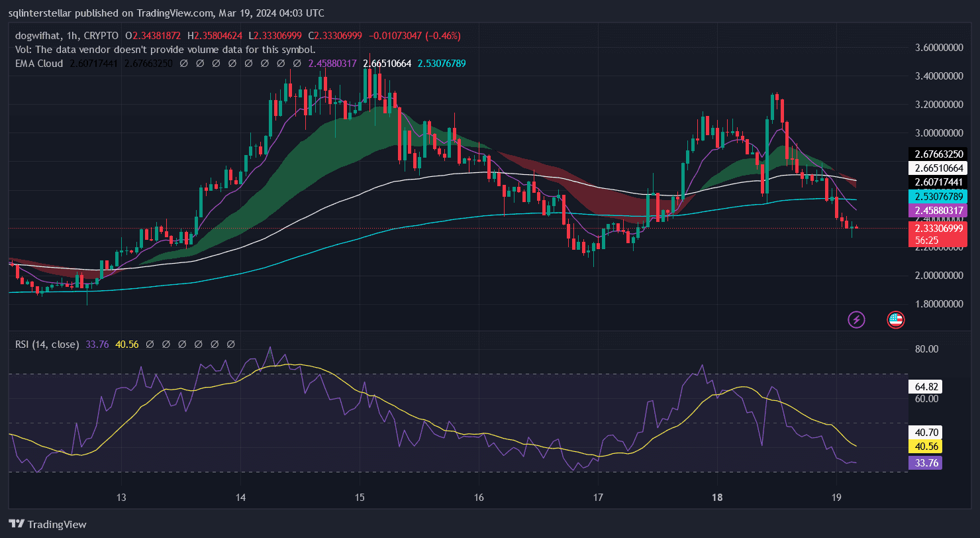Image resolution: width=980 pixels, height=538 pixels.
Task: Click the red current price tag 2.33306999
Action: (x=940, y=228)
